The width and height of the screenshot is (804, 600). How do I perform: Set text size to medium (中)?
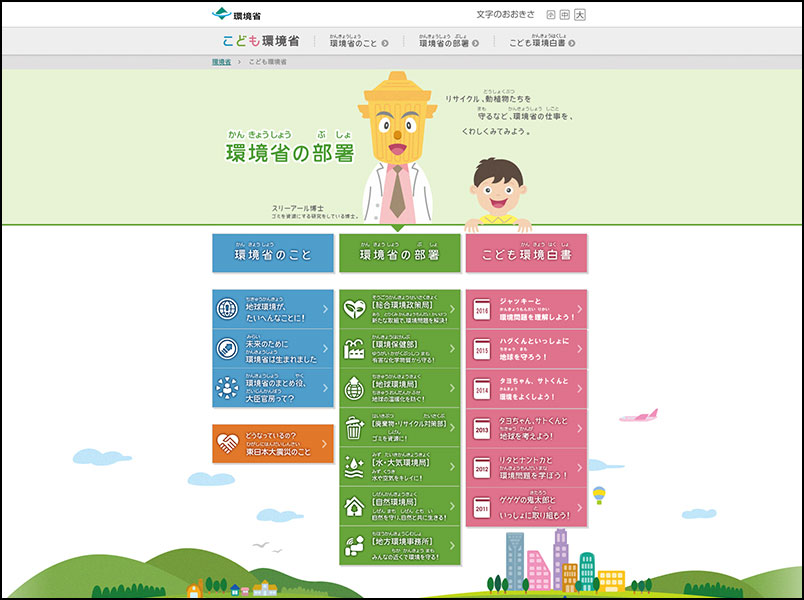click(x=565, y=15)
